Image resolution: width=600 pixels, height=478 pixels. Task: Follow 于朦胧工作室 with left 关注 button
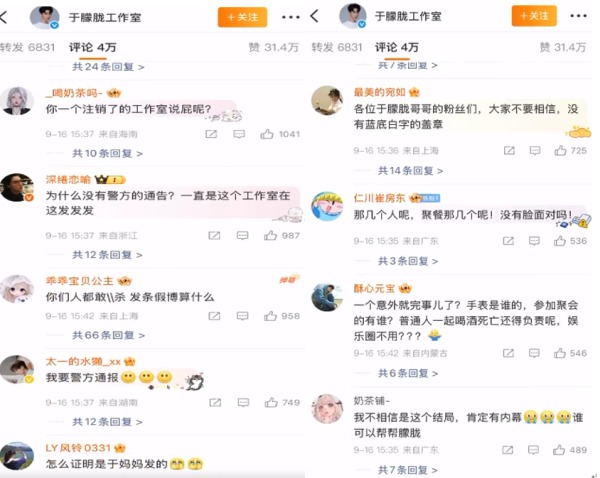click(243, 17)
